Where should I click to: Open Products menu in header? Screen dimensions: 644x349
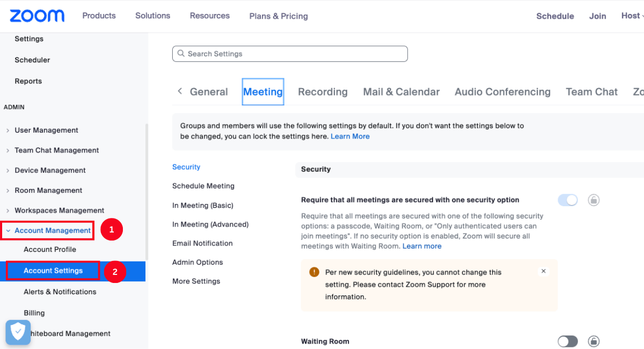[x=99, y=16]
